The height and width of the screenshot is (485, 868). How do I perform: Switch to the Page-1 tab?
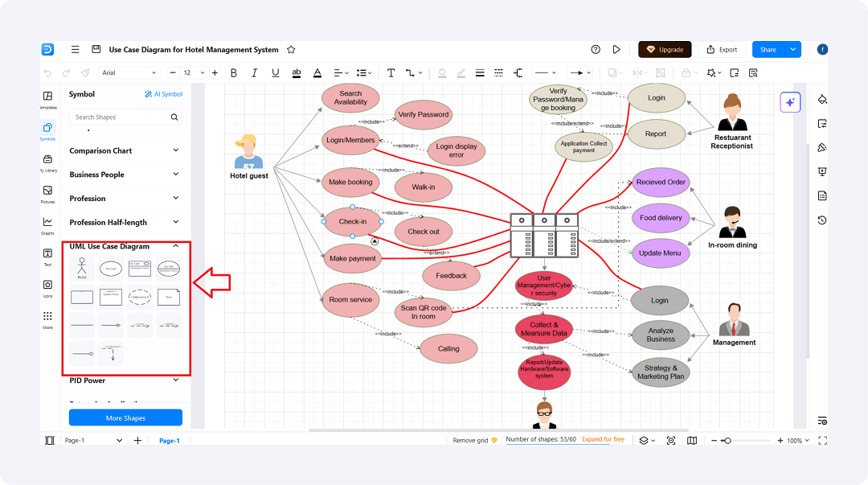pyautogui.click(x=170, y=441)
